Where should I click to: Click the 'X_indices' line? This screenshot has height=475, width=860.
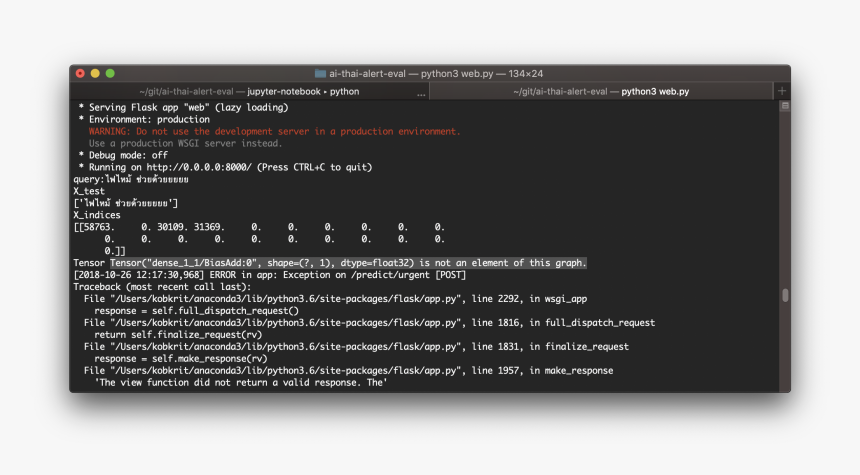pyautogui.click(x=97, y=215)
